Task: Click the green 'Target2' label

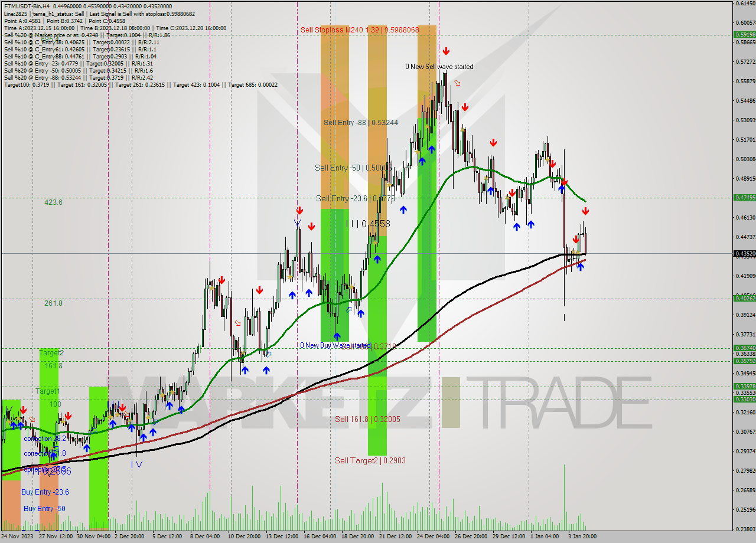Action: 51,352
